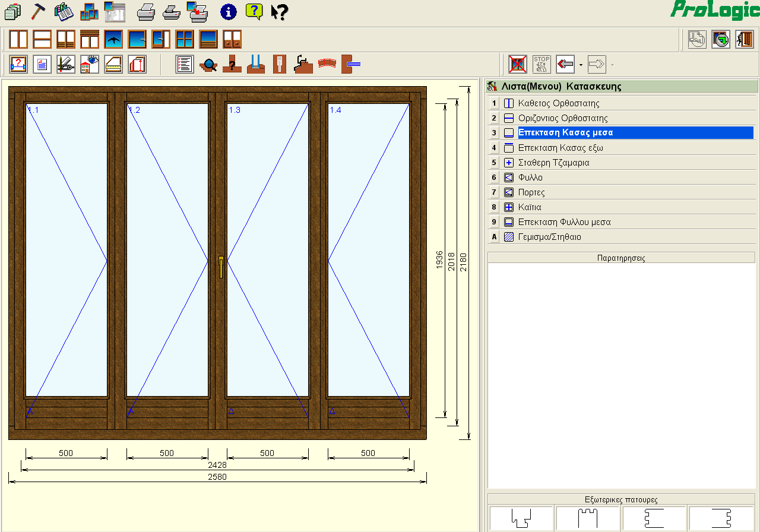Select the window with bottom louvers icon
760x532 pixels.
tap(208, 39)
